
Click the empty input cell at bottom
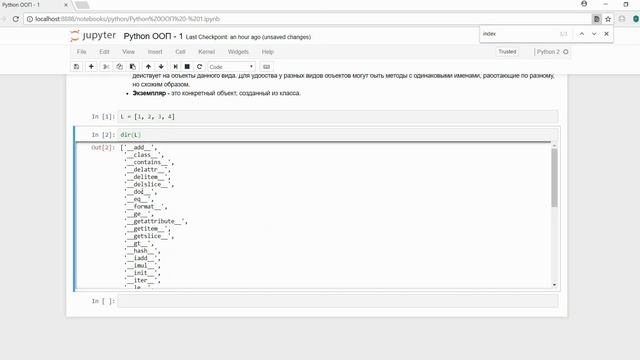pos(338,301)
